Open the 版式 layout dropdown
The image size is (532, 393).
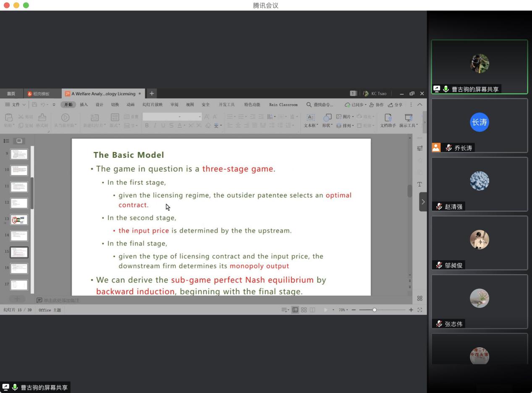click(115, 125)
